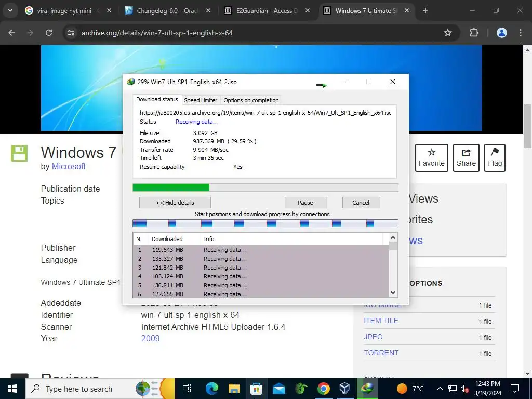Click the Hide details button
The width and height of the screenshot is (532, 399).
pos(175,203)
